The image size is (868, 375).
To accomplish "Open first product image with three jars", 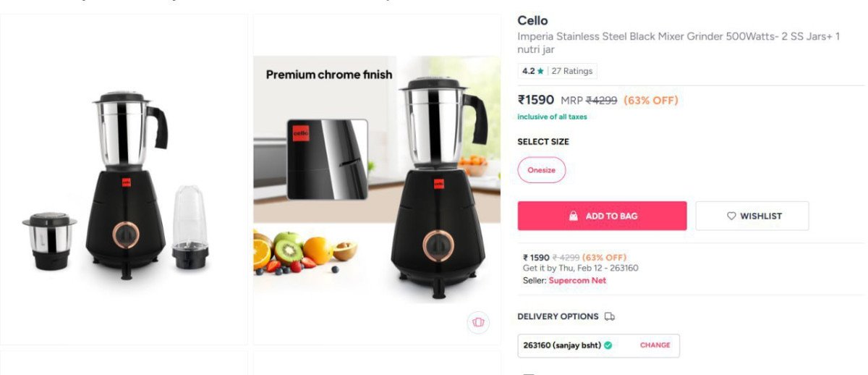I will point(124,179).
